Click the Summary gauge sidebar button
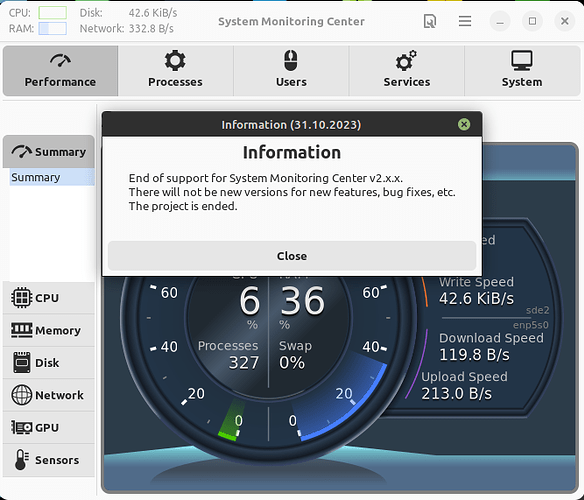 point(49,152)
